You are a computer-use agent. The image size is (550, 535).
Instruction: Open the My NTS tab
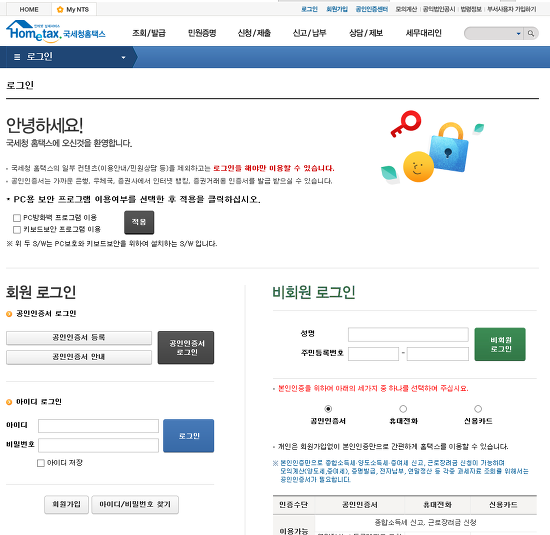tap(74, 9)
